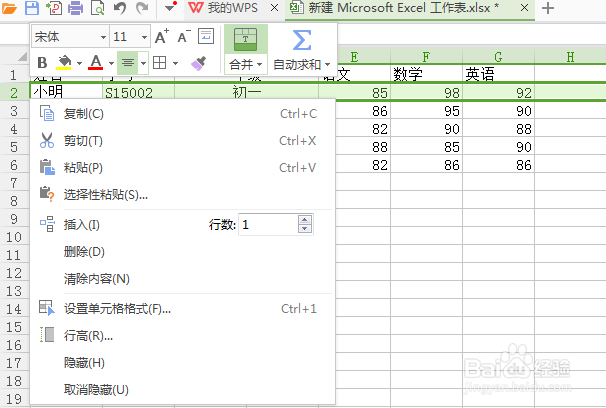Choose 删除(D) from context menu
The width and height of the screenshot is (606, 408).
coord(182,252)
